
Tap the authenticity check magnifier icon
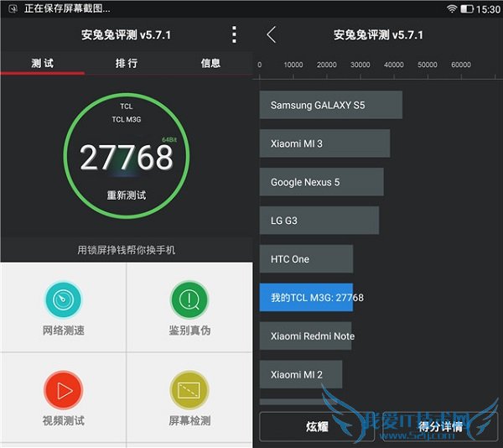coord(189,300)
